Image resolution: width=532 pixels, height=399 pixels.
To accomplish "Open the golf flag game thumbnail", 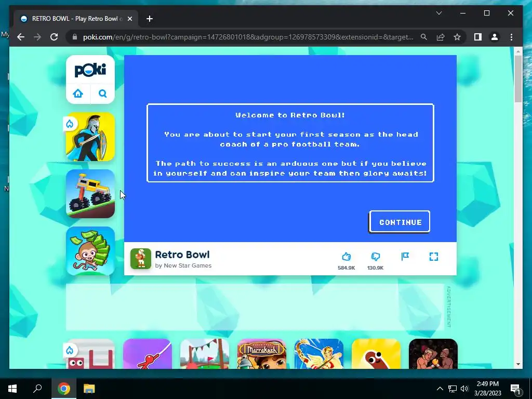I will [205, 353].
